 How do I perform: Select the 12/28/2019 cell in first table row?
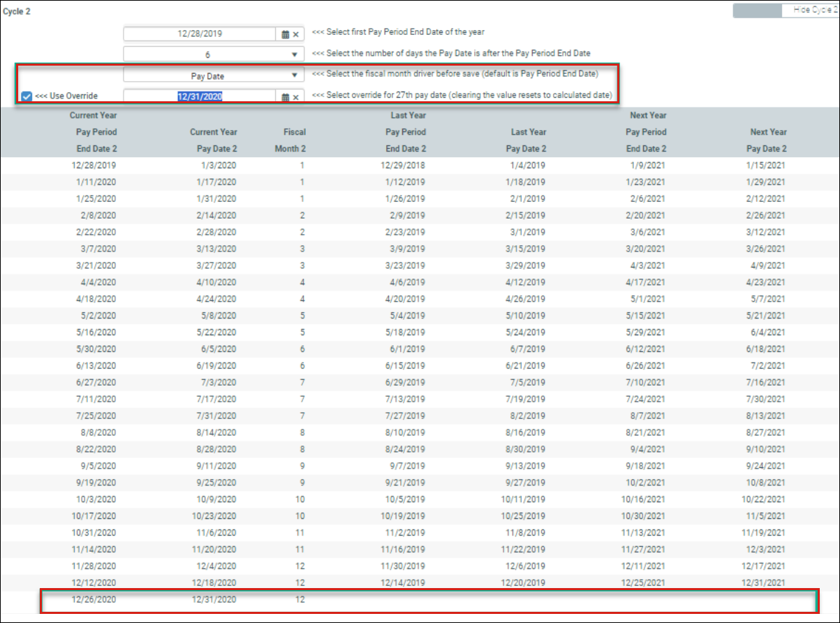pos(94,166)
